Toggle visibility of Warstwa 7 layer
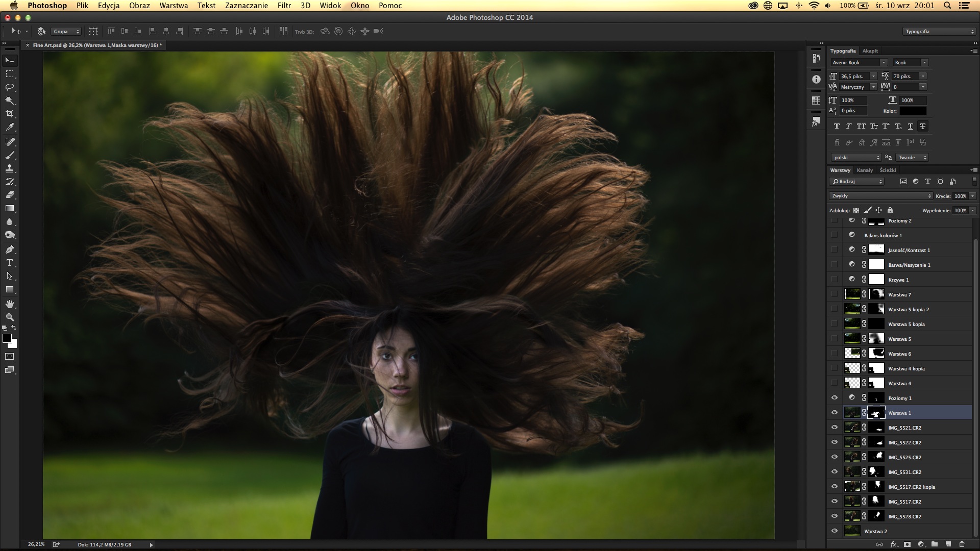This screenshot has width=980, height=551. coord(835,294)
